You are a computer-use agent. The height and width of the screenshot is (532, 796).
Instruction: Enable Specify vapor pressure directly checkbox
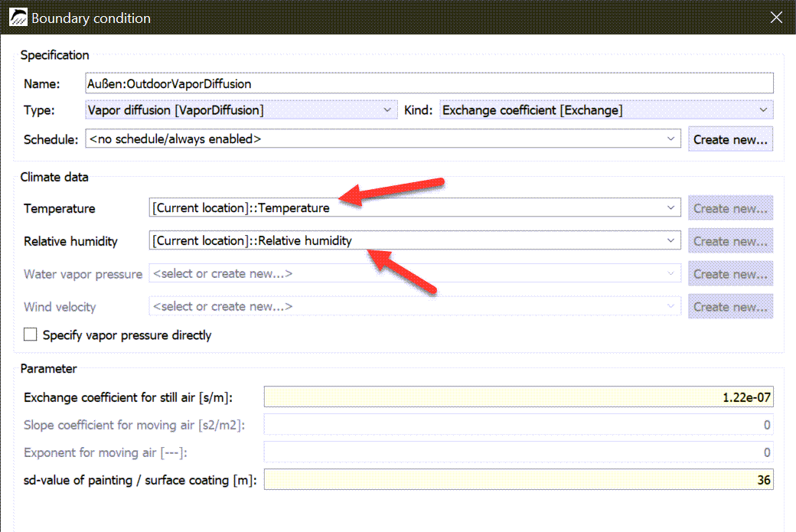coord(31,335)
